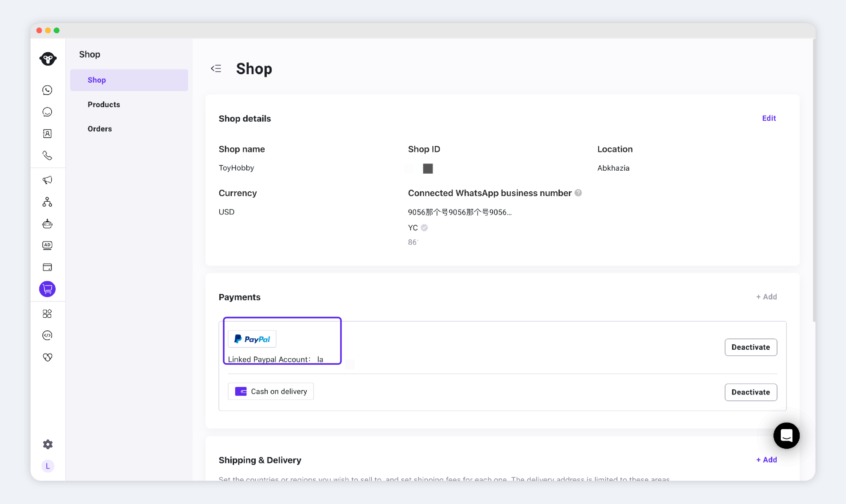The height and width of the screenshot is (504, 846).
Task: Open the flow hierarchy icon
Action: pos(47,202)
